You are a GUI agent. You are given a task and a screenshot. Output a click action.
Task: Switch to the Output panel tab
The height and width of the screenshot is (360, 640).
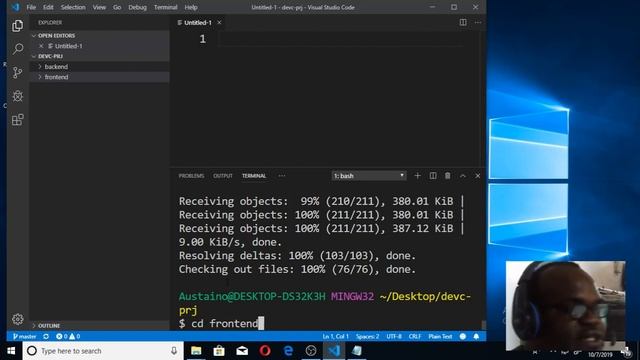coord(223,176)
